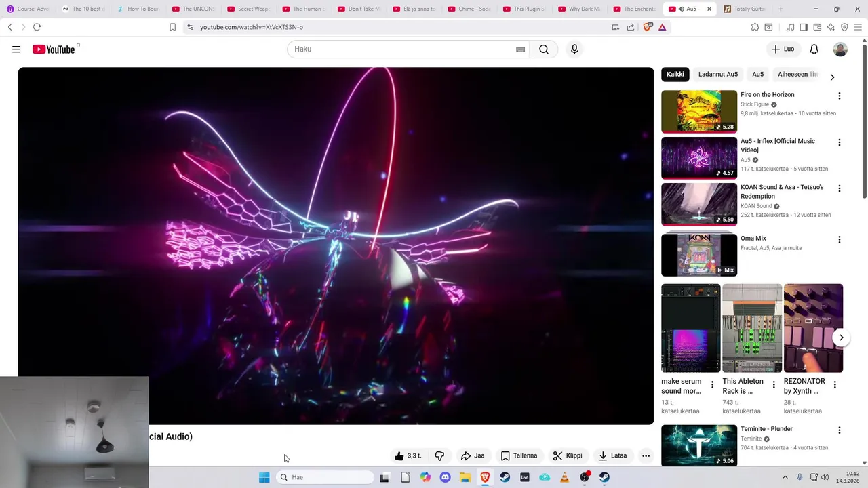Download the video with Lataa button

[x=612, y=456]
